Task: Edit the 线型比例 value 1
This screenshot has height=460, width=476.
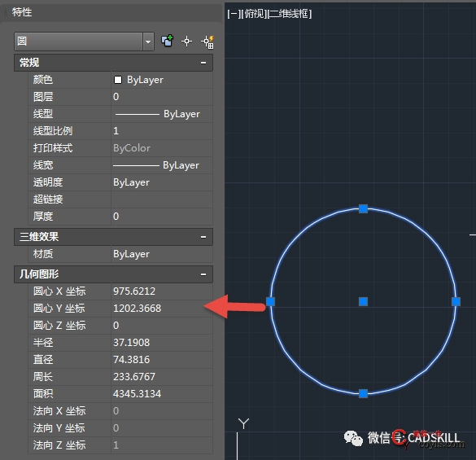Action: [x=162, y=131]
